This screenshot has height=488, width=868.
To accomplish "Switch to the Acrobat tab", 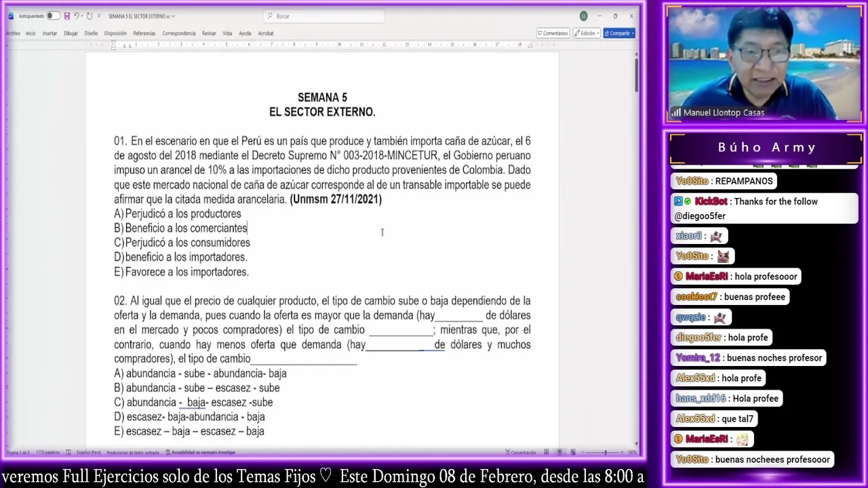I will (266, 33).
